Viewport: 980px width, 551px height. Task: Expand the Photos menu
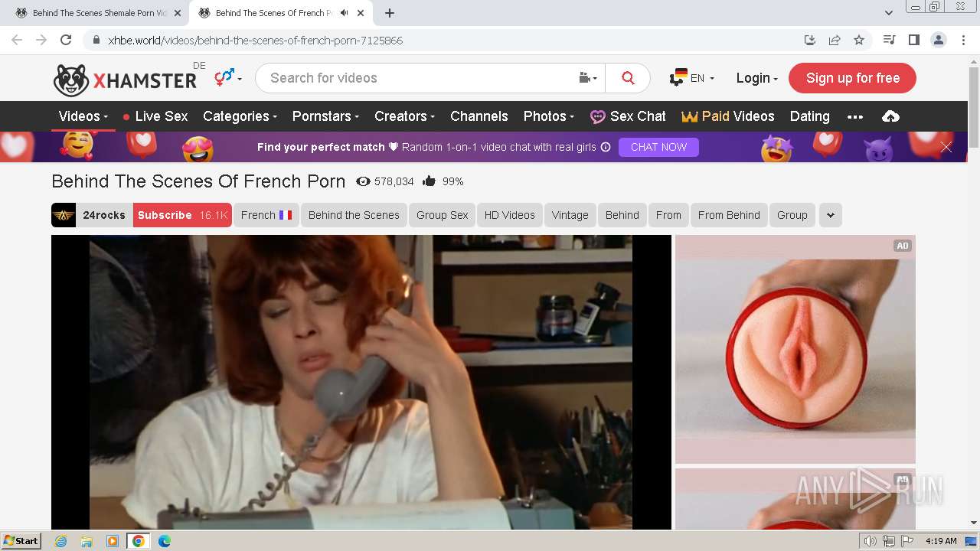pos(549,116)
